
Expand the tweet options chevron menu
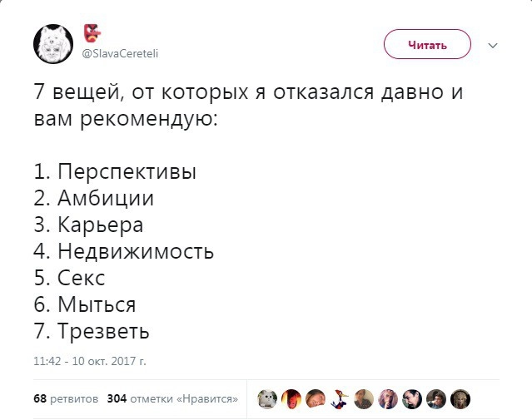coord(491,45)
